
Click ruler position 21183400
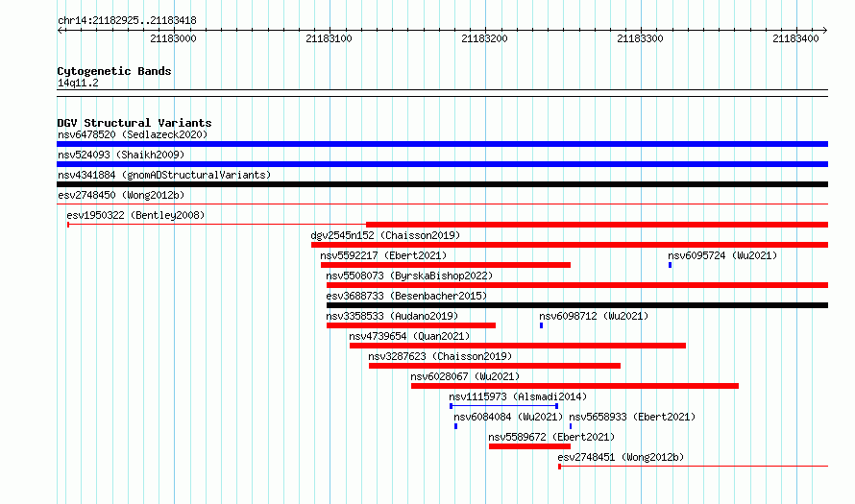point(795,38)
